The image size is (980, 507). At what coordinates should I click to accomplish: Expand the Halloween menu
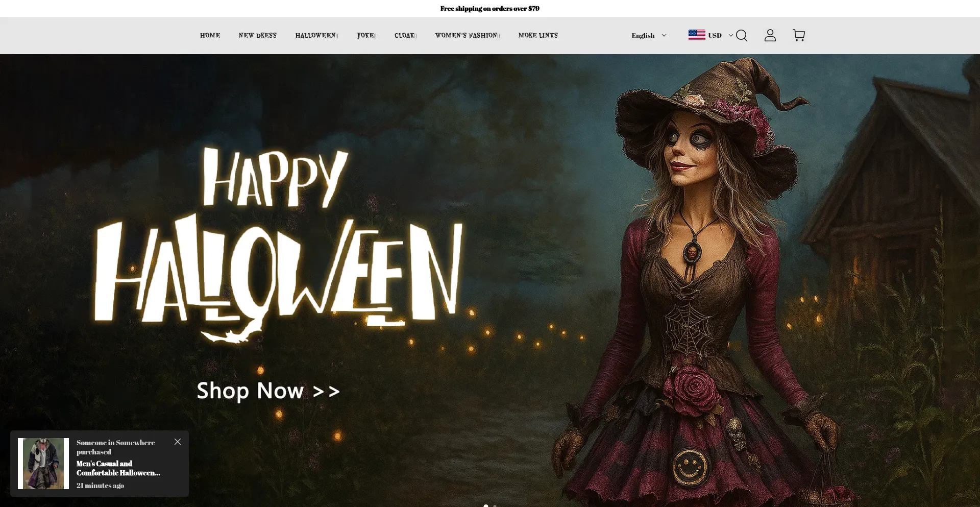point(316,35)
